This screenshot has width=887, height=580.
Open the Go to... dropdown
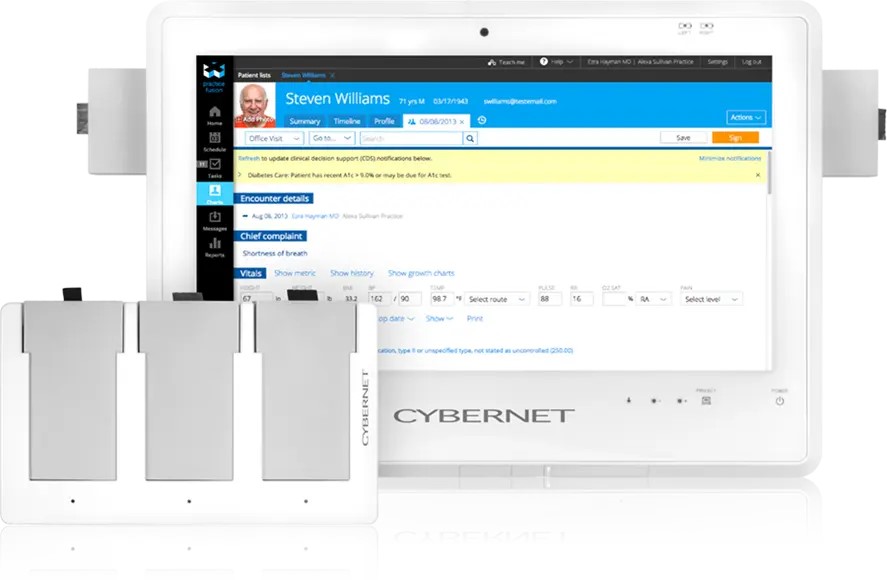332,138
